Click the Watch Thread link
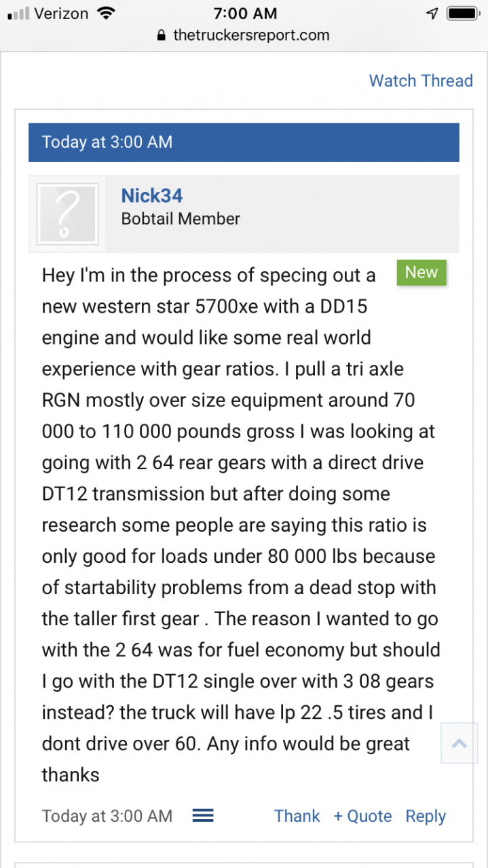The width and height of the screenshot is (488, 868). [421, 81]
